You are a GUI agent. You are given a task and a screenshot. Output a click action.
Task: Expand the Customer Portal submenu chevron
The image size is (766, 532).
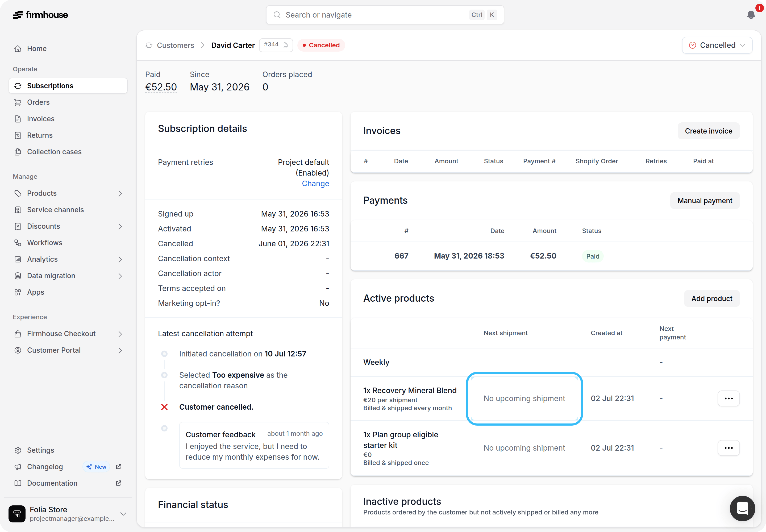click(x=120, y=351)
